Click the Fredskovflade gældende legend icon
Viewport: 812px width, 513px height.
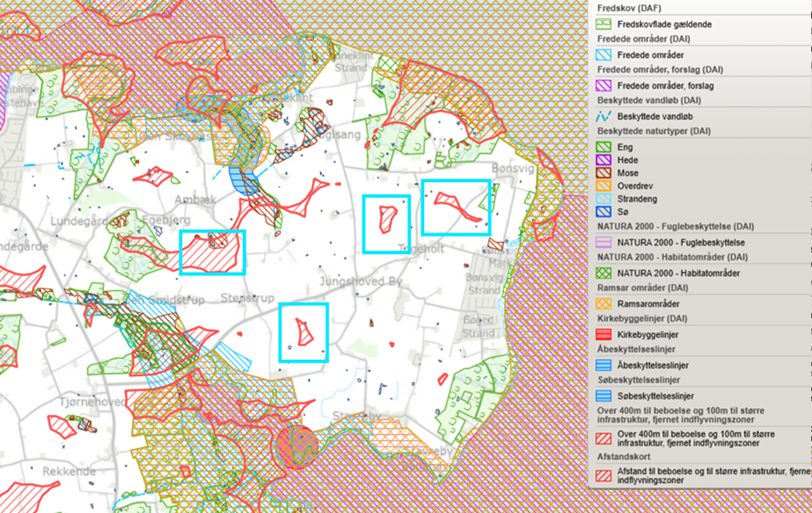[604, 25]
